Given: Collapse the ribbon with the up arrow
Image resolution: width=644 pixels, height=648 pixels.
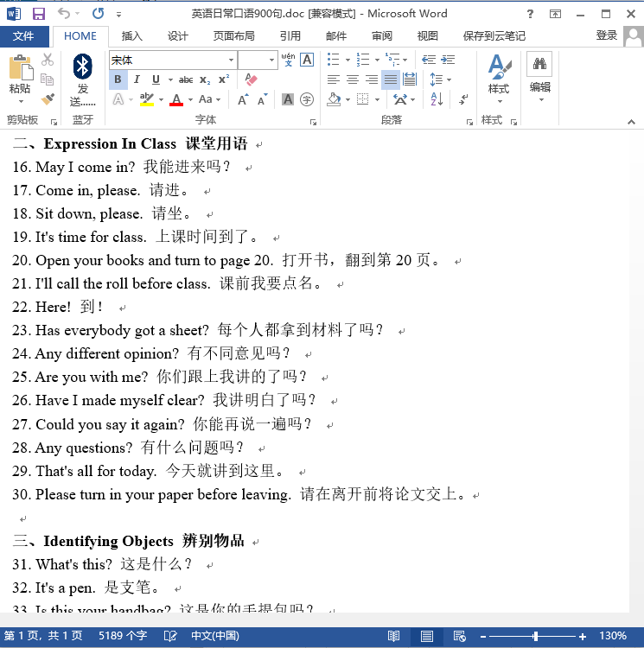Looking at the screenshot, I should pyautogui.click(x=631, y=122).
